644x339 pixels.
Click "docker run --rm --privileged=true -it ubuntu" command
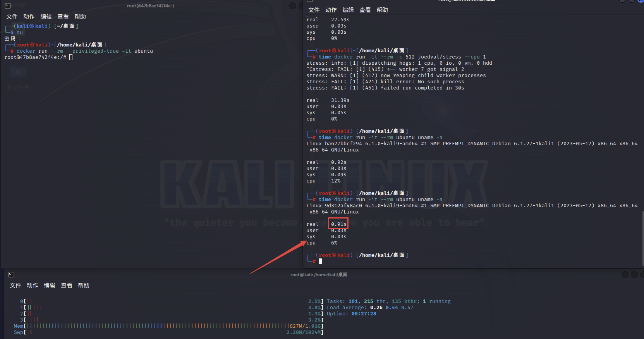(85, 51)
